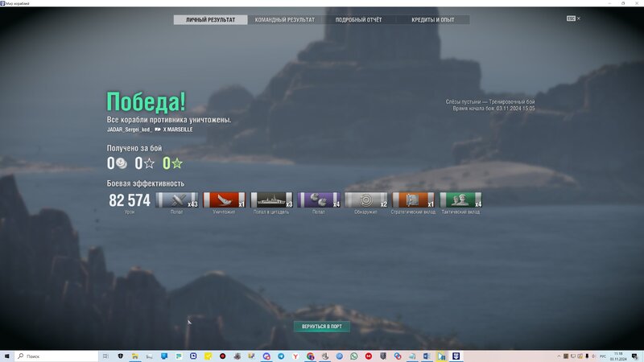
Task: Open Task View in taskbar
Action: [105, 356]
